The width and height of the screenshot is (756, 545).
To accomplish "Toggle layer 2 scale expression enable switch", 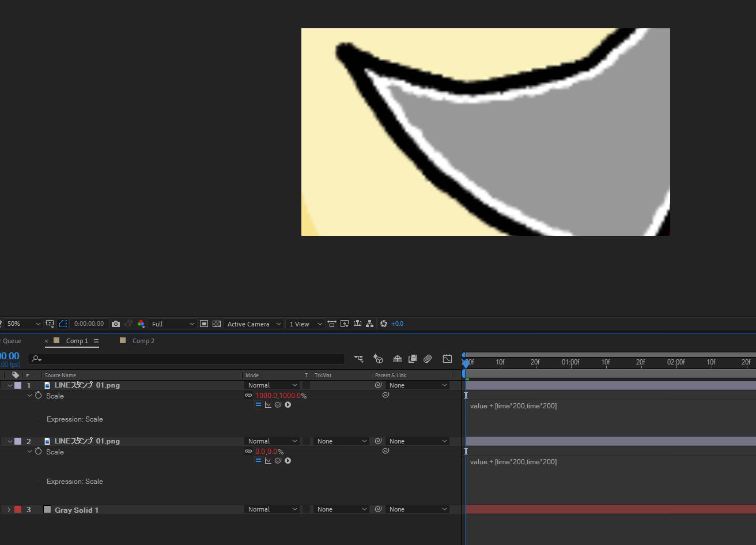I will click(258, 461).
